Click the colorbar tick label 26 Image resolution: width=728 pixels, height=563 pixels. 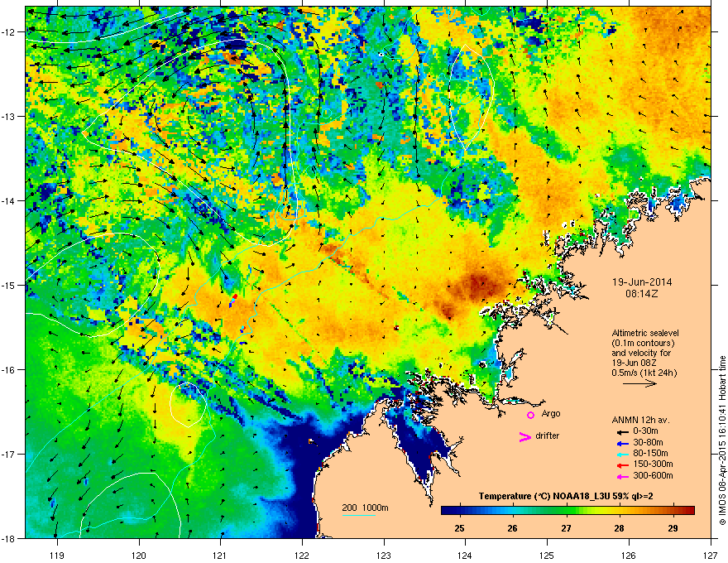513,528
